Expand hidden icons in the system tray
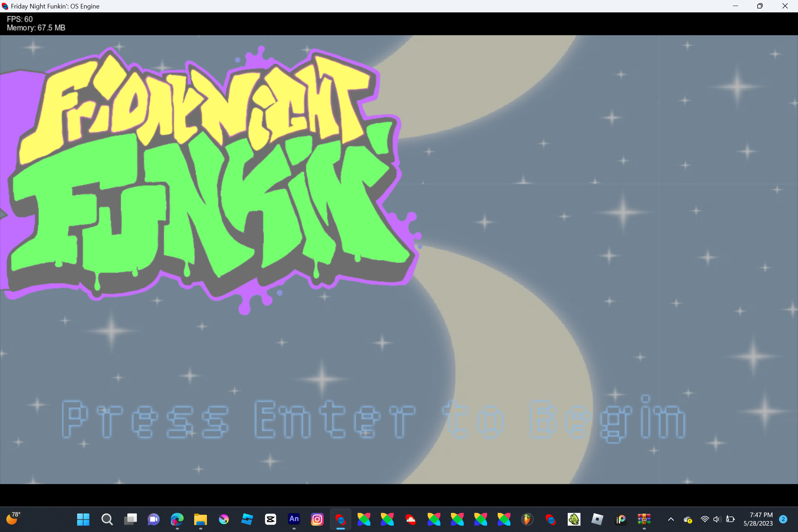 click(671, 519)
